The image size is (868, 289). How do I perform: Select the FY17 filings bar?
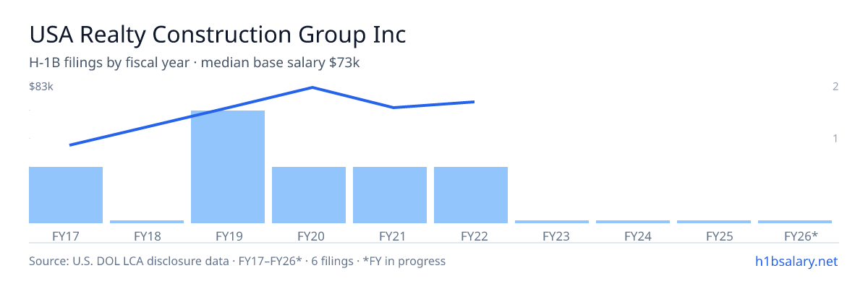click(66, 195)
